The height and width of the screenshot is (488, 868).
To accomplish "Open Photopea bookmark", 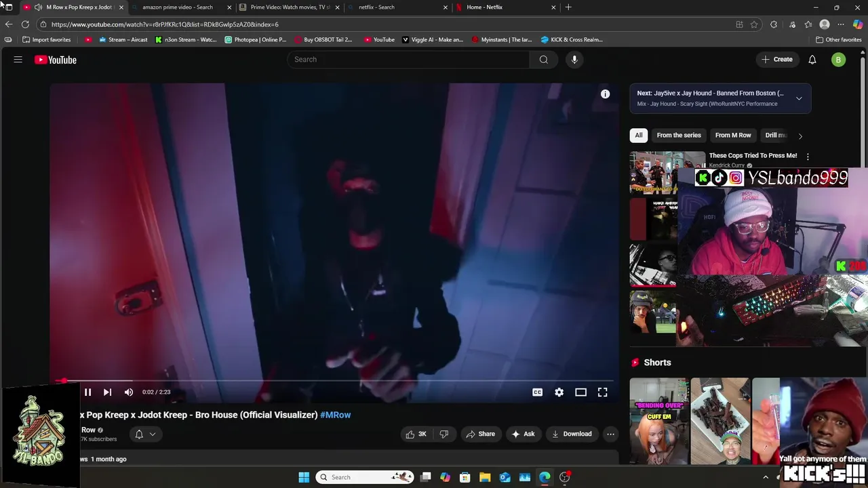I will point(256,39).
